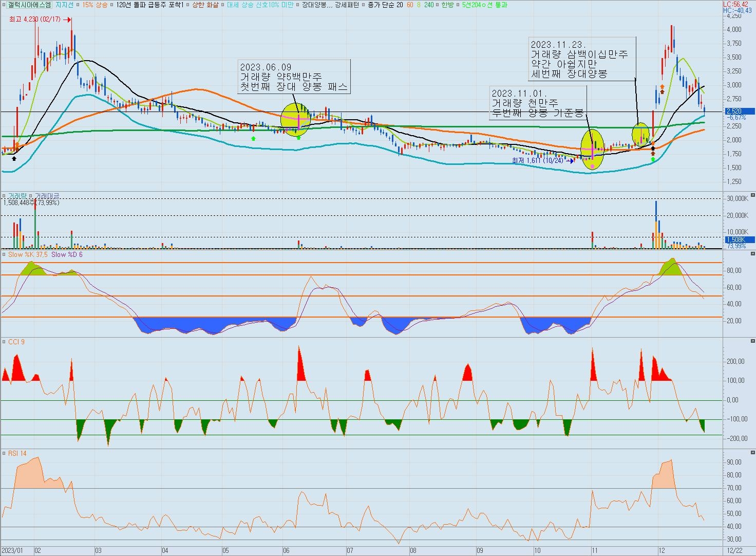Click the Slow %K 37,5 label
The height and width of the screenshot is (556, 756).
(28, 254)
